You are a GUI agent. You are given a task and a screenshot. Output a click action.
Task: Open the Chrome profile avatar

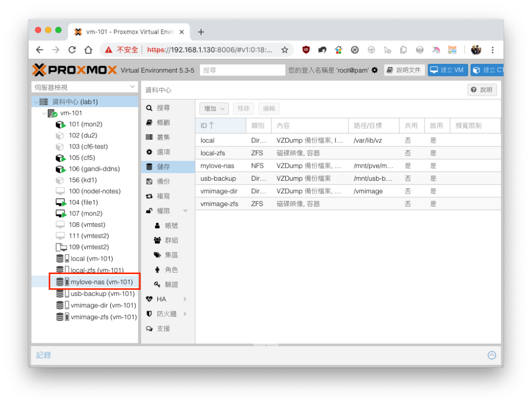[476, 50]
